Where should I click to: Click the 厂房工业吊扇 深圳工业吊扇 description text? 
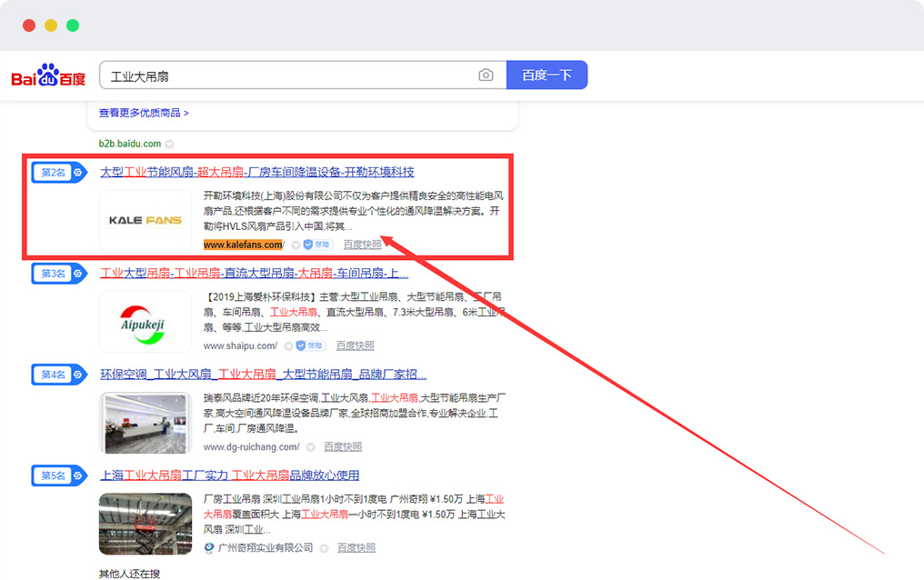point(354,514)
